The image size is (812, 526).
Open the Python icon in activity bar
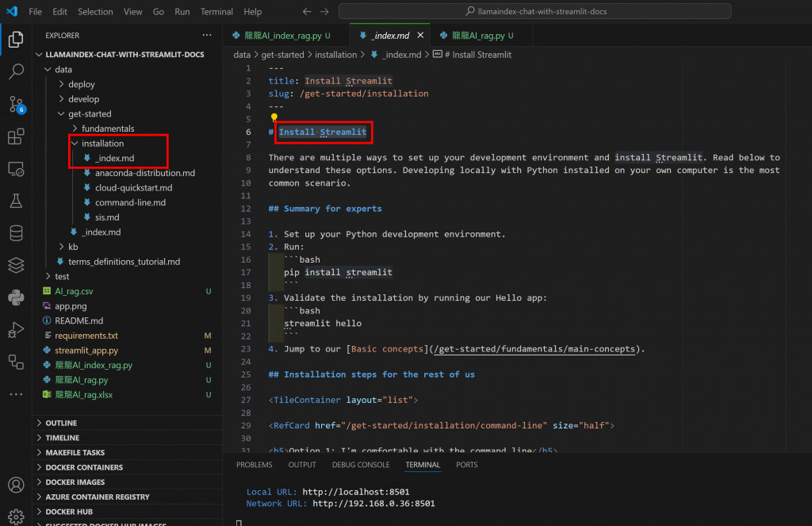[x=16, y=298]
